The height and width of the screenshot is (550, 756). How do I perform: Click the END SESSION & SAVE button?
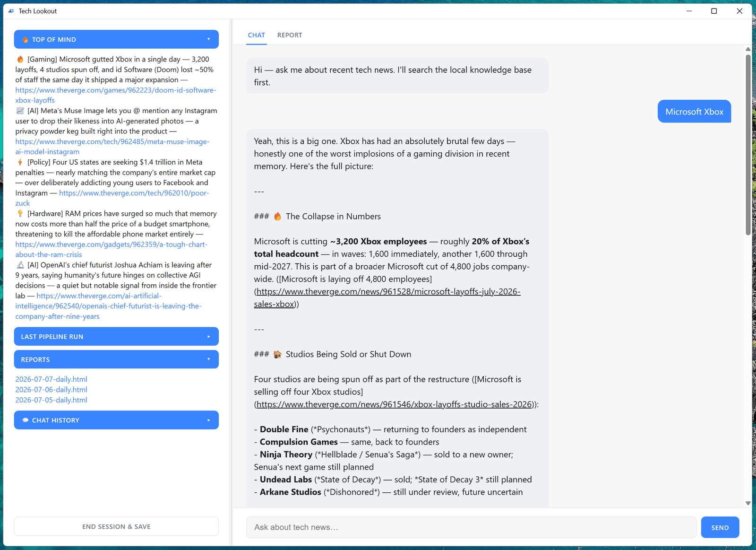(116, 526)
